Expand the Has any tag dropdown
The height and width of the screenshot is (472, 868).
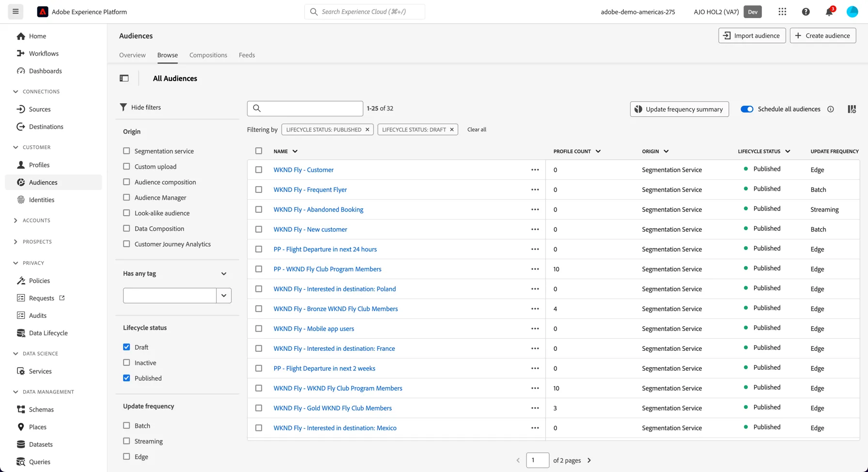(224, 273)
